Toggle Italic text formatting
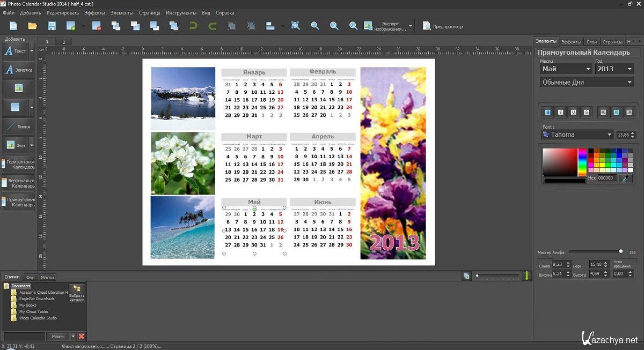The width and height of the screenshot is (644, 350). 560,112
